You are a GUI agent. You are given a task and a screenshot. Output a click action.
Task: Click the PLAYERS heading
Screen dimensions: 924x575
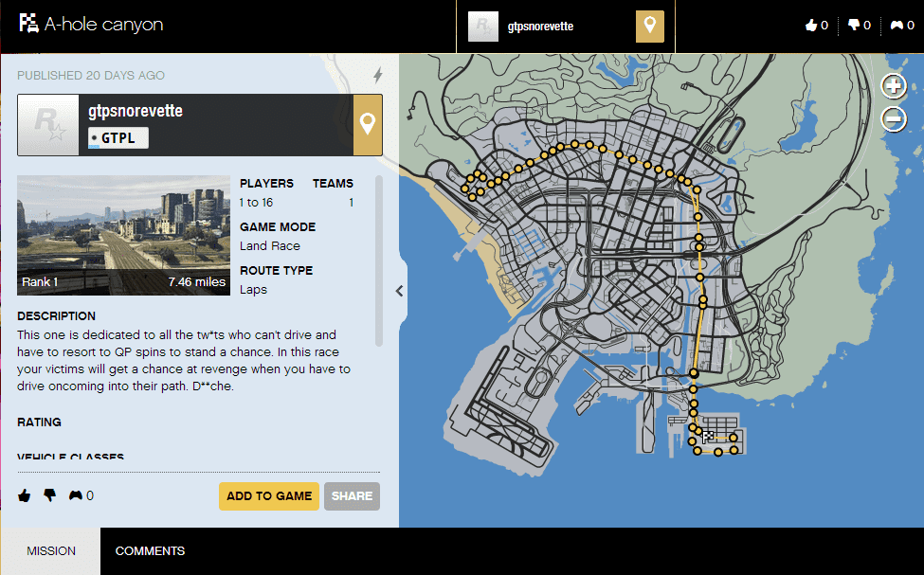(x=266, y=183)
